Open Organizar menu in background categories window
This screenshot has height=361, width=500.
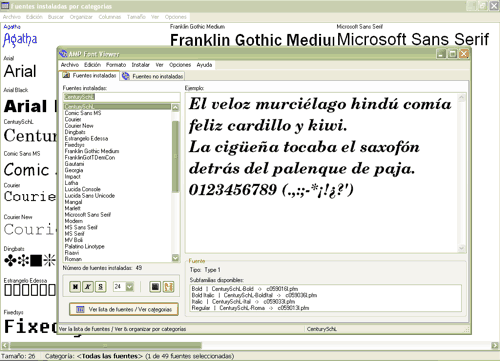81,17
